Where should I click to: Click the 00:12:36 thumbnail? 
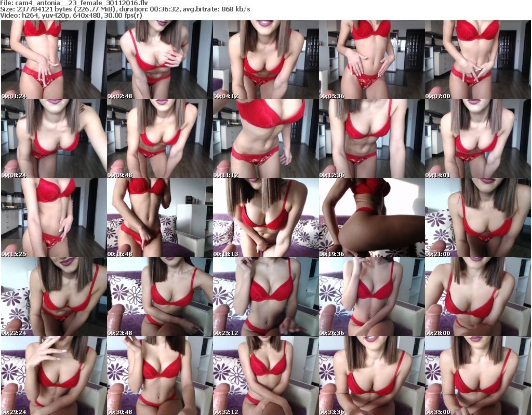[371, 139]
